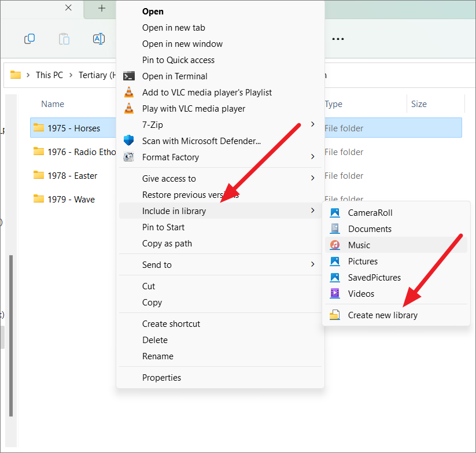Screen dimensions: 476x453
Task: Select Create new library text
Action: 382,315
